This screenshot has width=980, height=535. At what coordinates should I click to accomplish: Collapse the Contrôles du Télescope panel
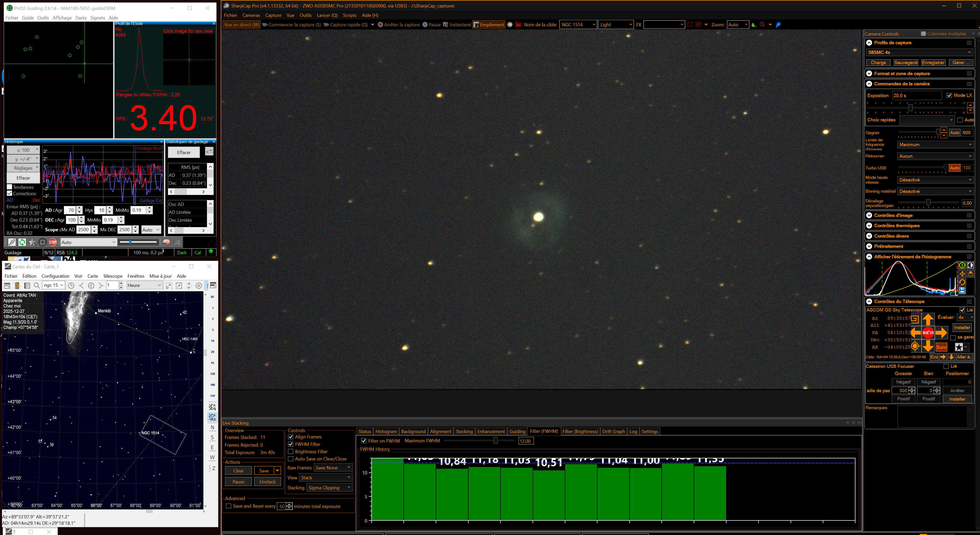(x=869, y=301)
